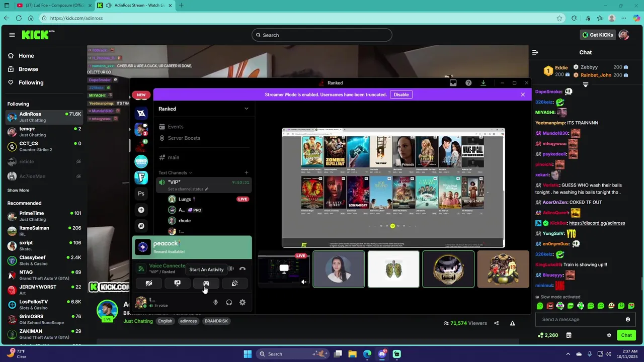644x362 pixels.
Task: Select the woman avatar video tile
Action: click(x=339, y=269)
